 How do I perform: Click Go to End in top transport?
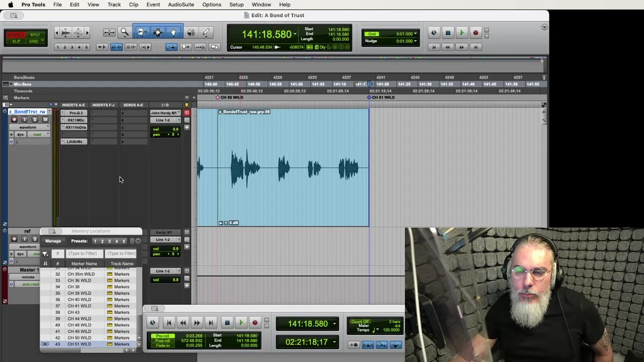click(x=476, y=47)
